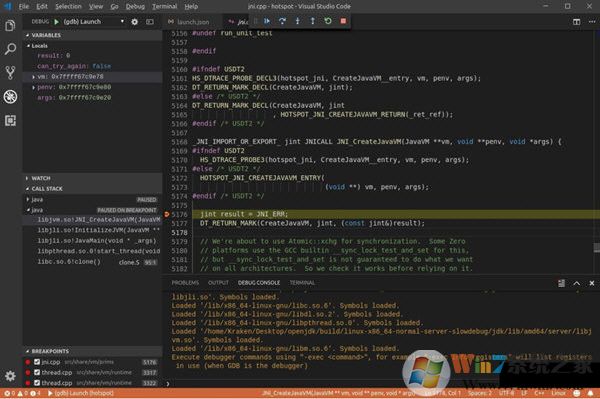Select libc.so.6!clone() stack frame
The height and width of the screenshot is (399, 600).
point(92,262)
